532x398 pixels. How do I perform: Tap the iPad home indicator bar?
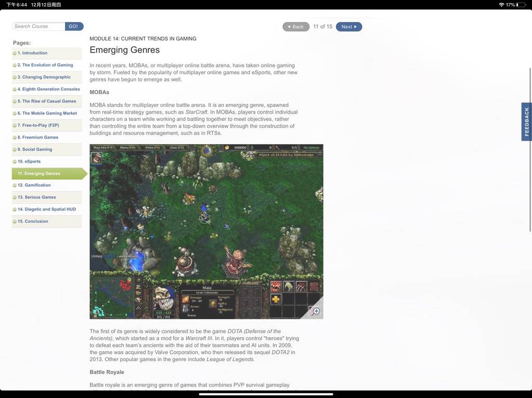[x=266, y=394]
